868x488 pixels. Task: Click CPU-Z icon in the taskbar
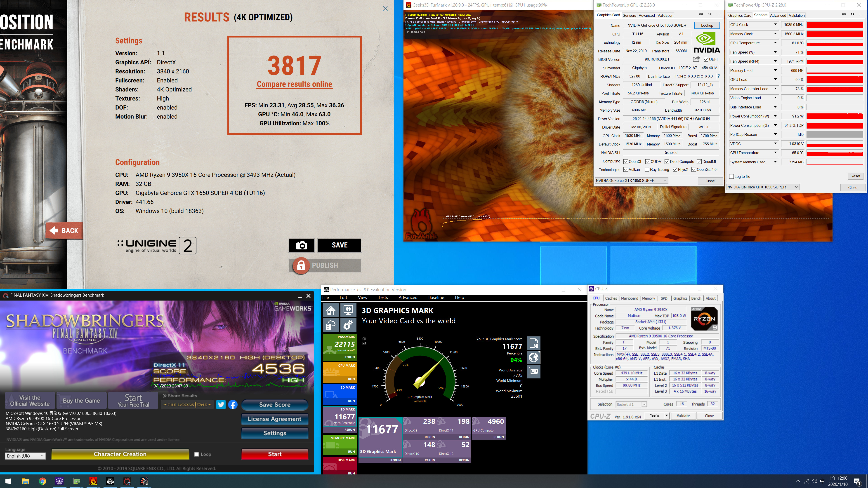[59, 481]
